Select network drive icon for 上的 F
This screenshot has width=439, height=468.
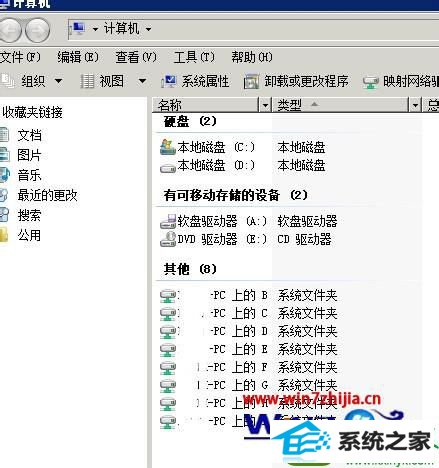click(x=168, y=367)
